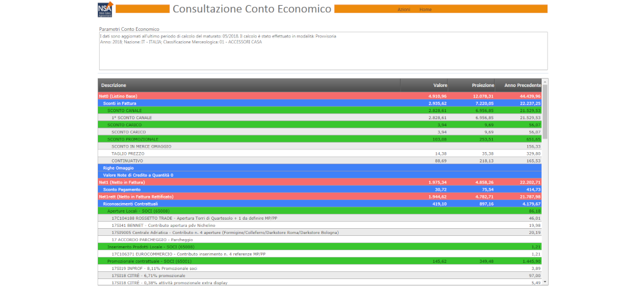644x290 pixels.
Task: Select the 17SI9005 Centrale Adriatica row
Action: tap(320, 233)
